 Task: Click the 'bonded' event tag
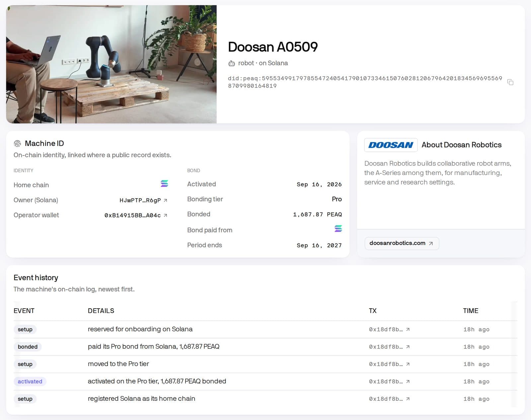point(28,347)
